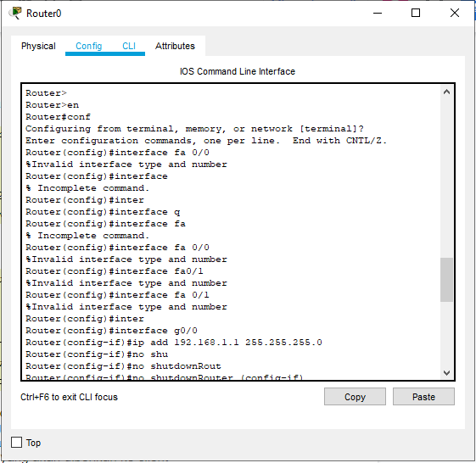Click 'Router(config)#interface fa 0/1' line
The image size is (476, 463).
(x=117, y=295)
